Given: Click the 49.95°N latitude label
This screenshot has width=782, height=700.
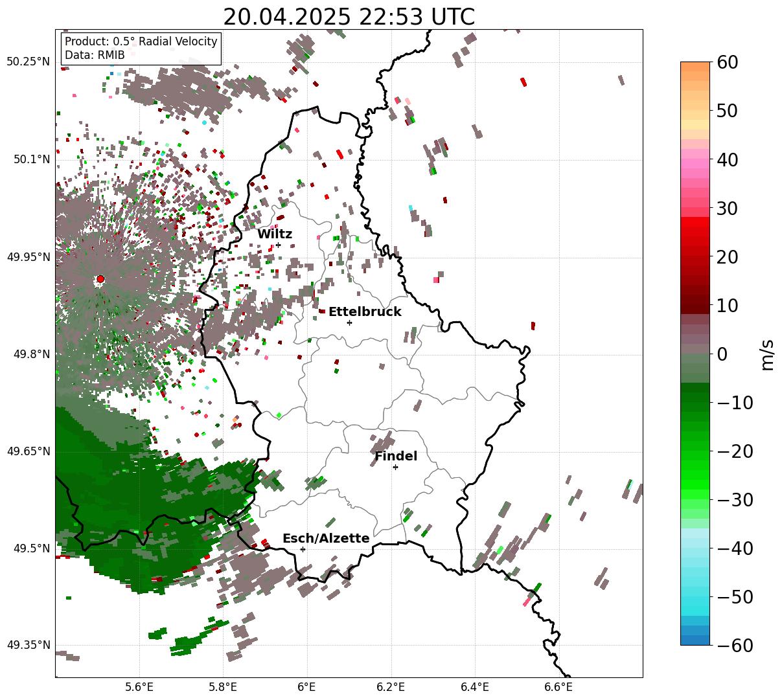Looking at the screenshot, I should pyautogui.click(x=28, y=257).
